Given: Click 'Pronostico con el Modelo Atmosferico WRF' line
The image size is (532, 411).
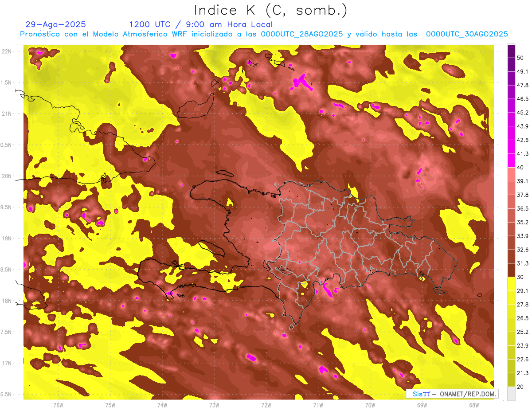Looking at the screenshot, I should [x=264, y=34].
